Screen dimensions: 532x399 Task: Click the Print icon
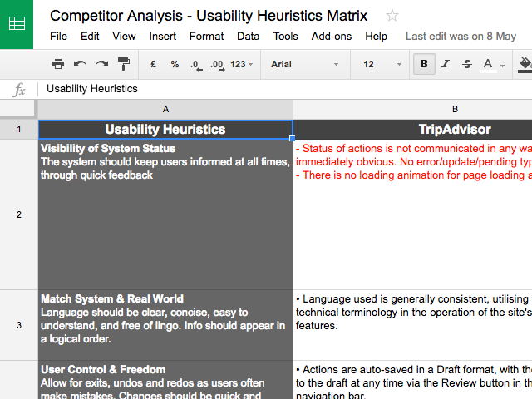coord(58,64)
